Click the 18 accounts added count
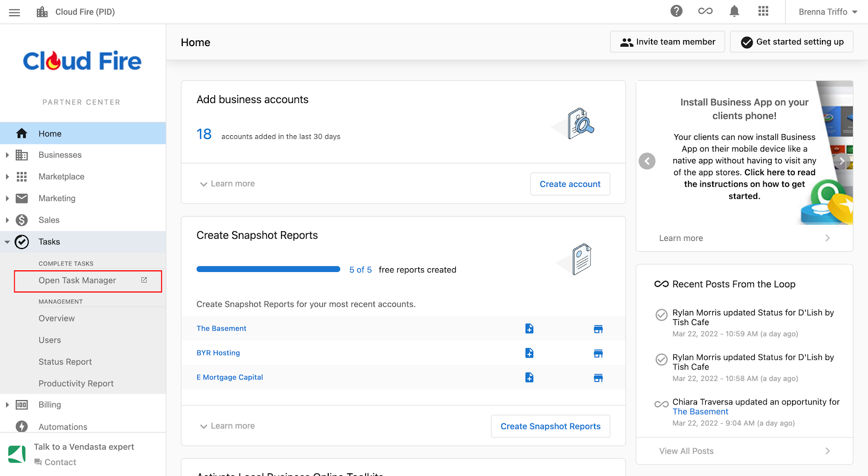 (x=204, y=134)
